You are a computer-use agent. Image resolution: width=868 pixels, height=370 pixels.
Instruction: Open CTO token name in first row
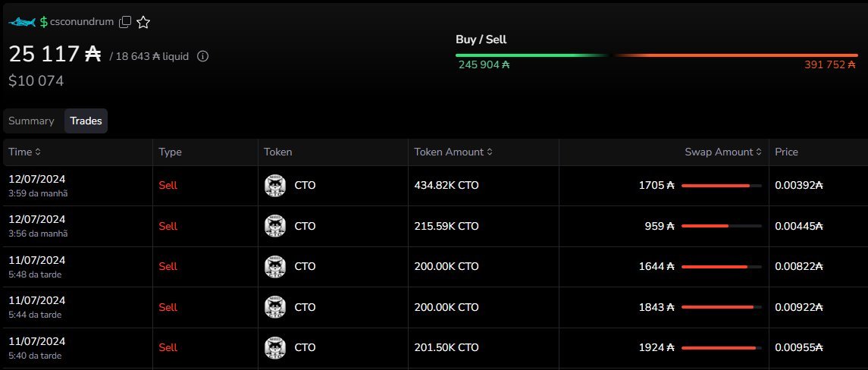(x=305, y=186)
